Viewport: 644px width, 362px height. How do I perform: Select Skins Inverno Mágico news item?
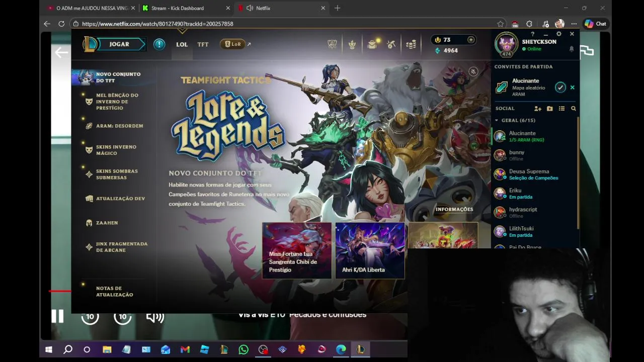[x=116, y=150]
